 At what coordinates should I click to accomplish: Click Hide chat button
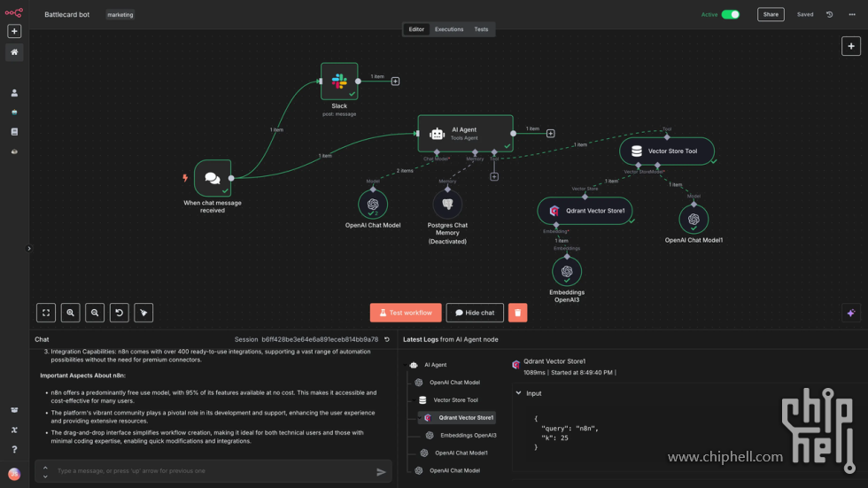click(x=475, y=313)
